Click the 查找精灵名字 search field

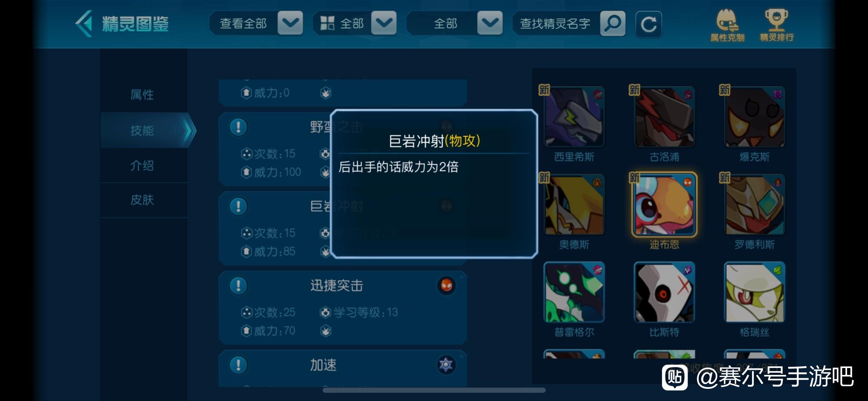(556, 23)
